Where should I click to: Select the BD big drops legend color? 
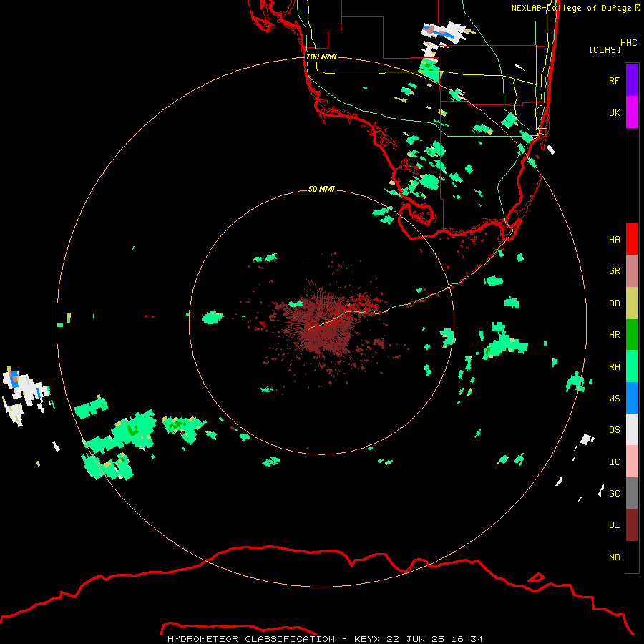pos(632,303)
